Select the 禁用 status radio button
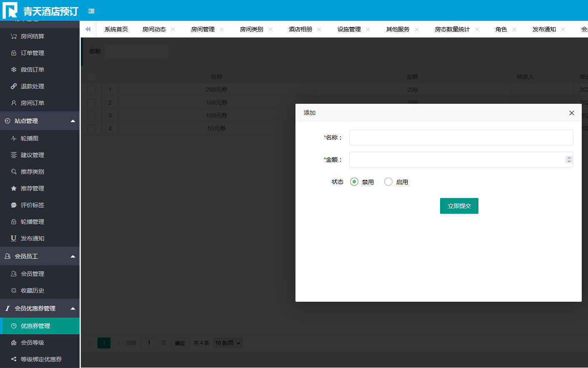Image resolution: width=588 pixels, height=368 pixels. point(354,182)
